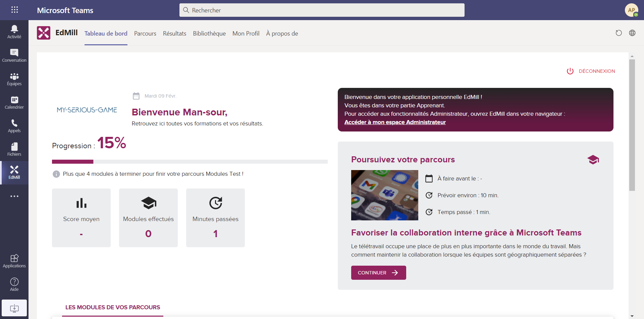This screenshot has width=644, height=319.
Task: Click the Poursuivez votre parcours heading
Action: coord(403,159)
